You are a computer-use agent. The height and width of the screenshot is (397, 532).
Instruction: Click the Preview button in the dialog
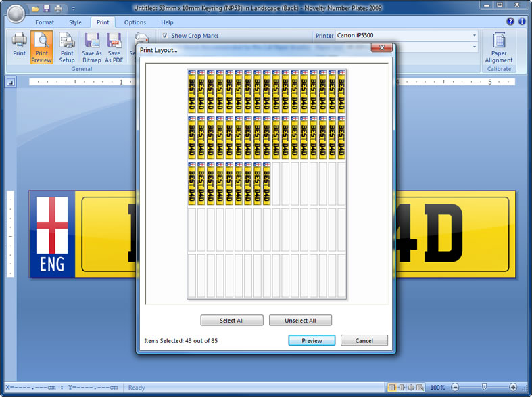point(312,340)
